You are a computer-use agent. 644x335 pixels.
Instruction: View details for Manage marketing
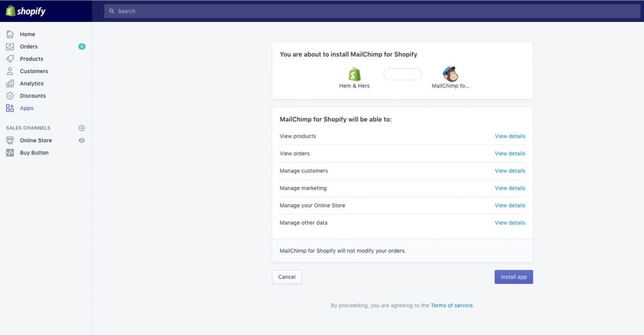coord(509,188)
